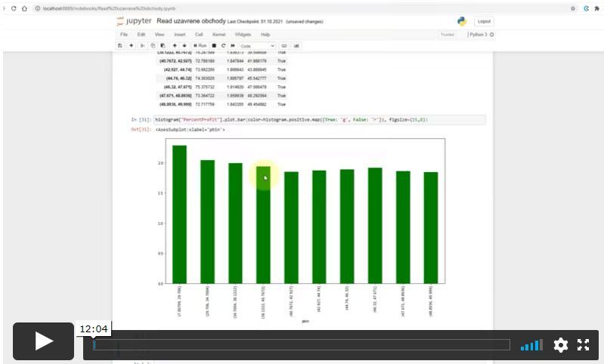Viewport: 604px width, 364px height.
Task: Toggle fullscreen for the video player
Action: tap(583, 345)
